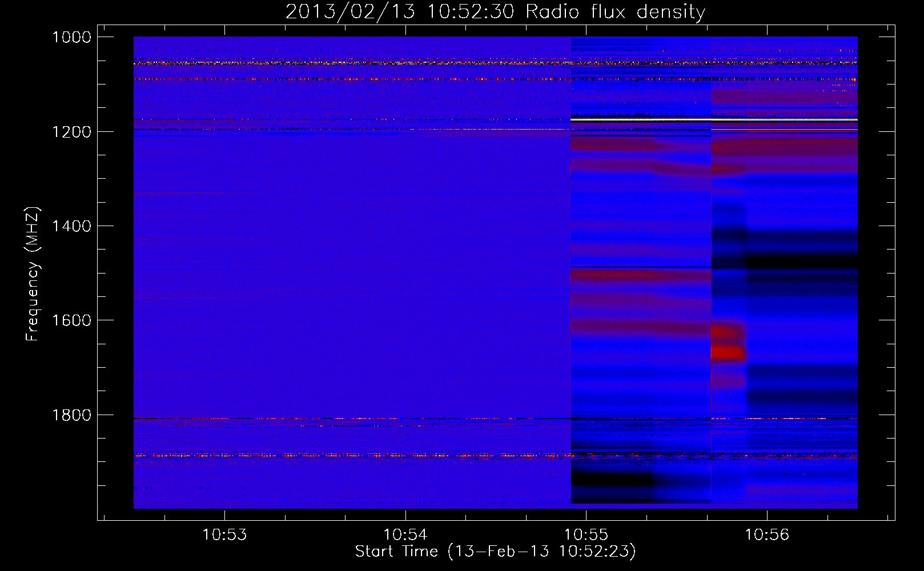Click the 1200 frequency tick label
The image size is (924, 571).
(x=71, y=132)
